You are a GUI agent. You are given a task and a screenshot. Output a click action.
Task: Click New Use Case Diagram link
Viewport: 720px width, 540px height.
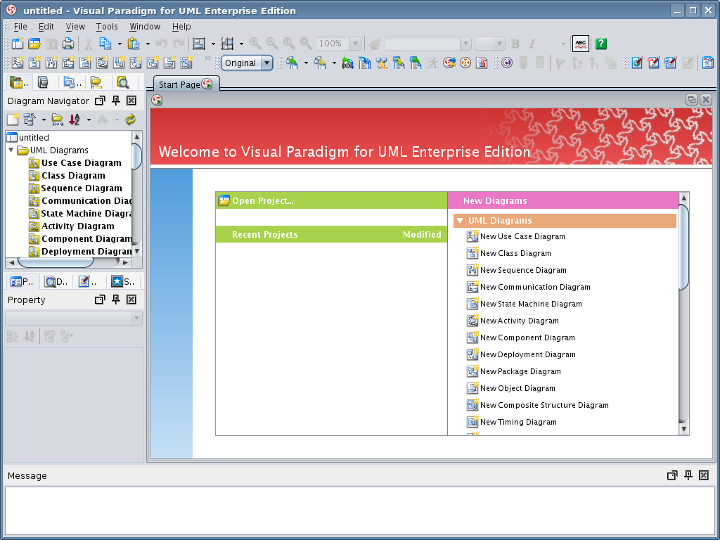pos(523,236)
